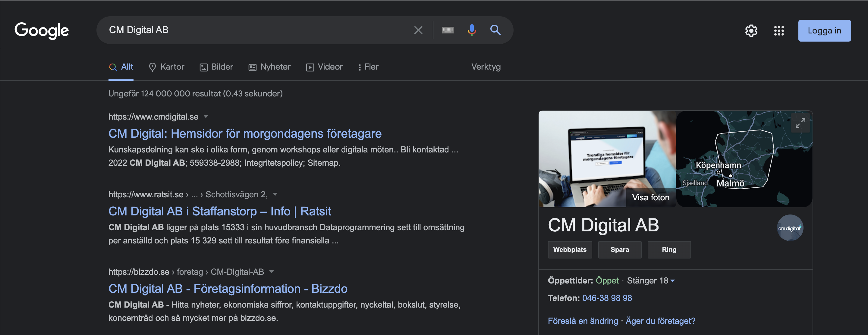Open the ratsit.se result dropdown arrow
868x335 pixels.
(x=275, y=194)
